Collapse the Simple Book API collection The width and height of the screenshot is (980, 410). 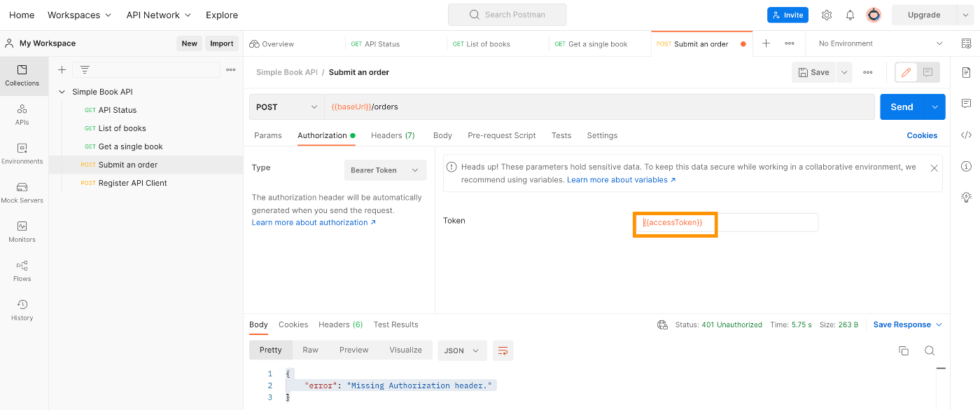click(62, 92)
